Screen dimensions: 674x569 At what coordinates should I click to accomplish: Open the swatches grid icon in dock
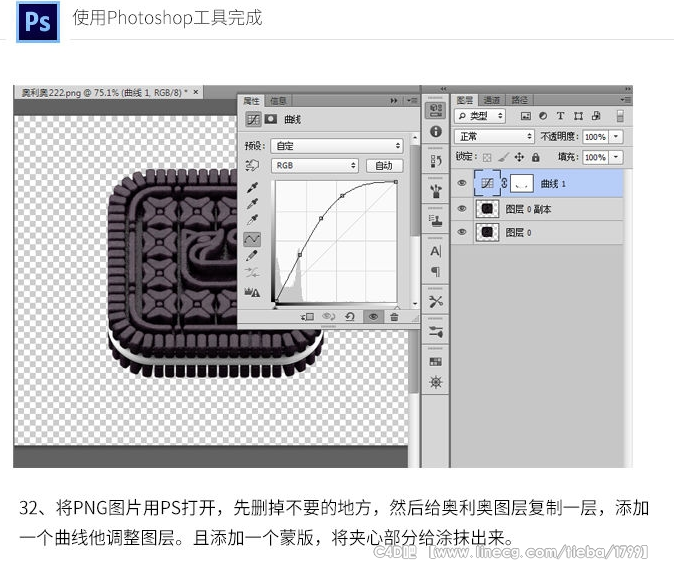[x=436, y=362]
